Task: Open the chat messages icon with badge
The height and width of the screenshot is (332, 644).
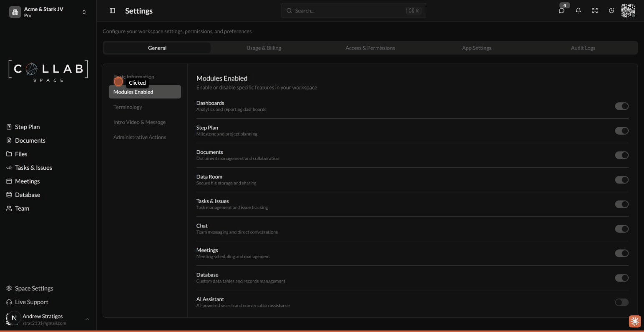Action: tap(562, 10)
